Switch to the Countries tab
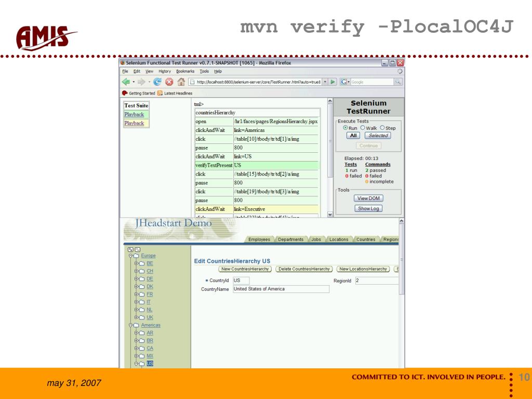Image resolution: width=532 pixels, height=399 pixels. 366,240
